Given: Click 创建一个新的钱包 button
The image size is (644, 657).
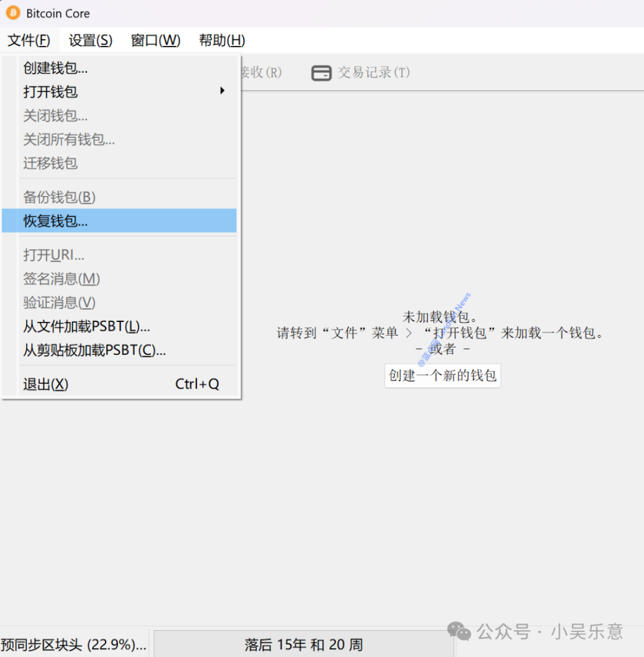Looking at the screenshot, I should [x=442, y=376].
